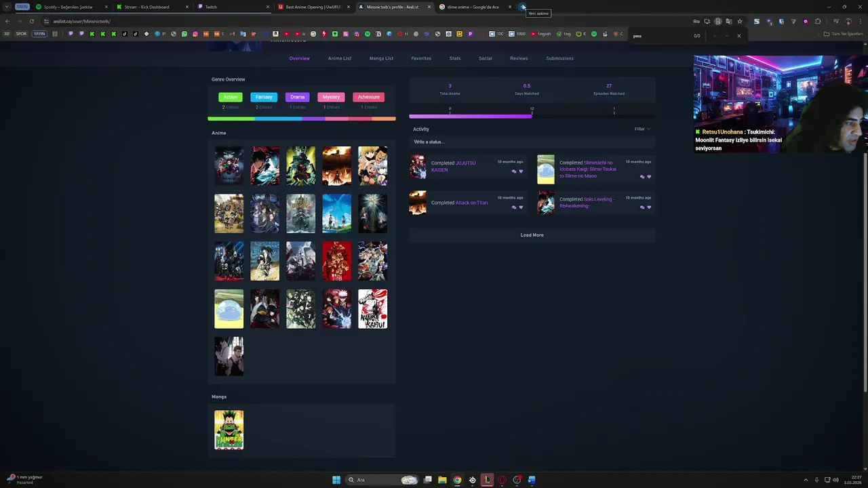868x488 pixels.
Task: Open the Filter dropdown in Activity
Action: tap(642, 129)
